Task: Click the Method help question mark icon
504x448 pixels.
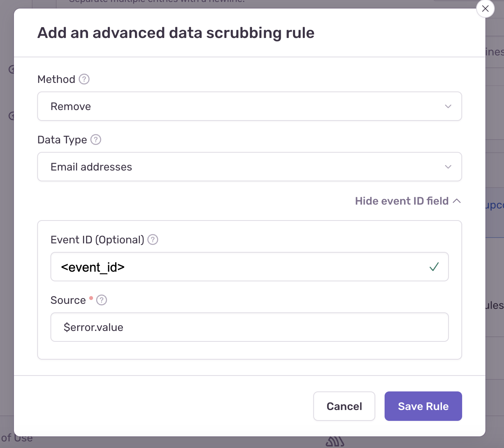Action: pyautogui.click(x=84, y=79)
